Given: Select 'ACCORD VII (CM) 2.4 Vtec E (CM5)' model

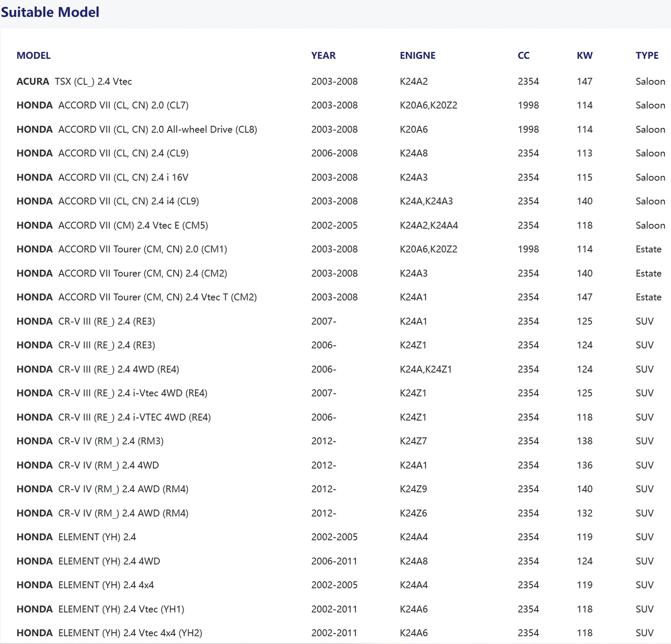Looking at the screenshot, I should [x=112, y=225].
